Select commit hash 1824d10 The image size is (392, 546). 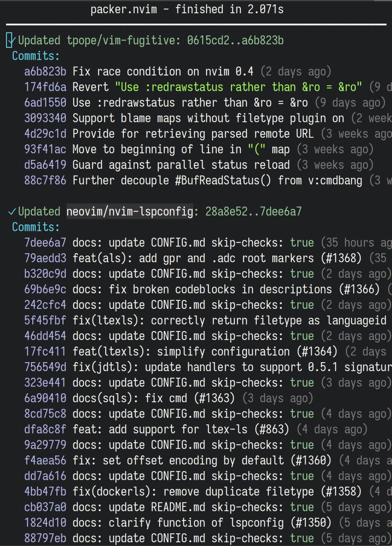pyautogui.click(x=45, y=523)
